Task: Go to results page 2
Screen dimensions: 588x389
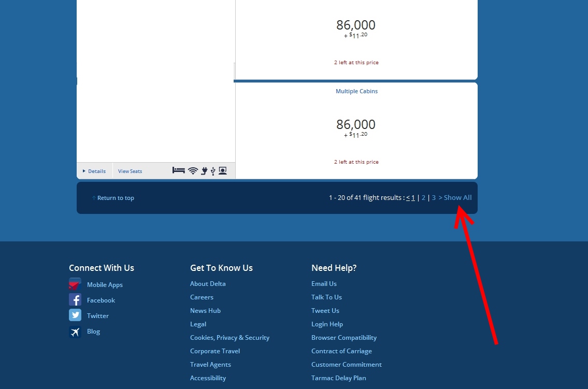Action: [423, 198]
